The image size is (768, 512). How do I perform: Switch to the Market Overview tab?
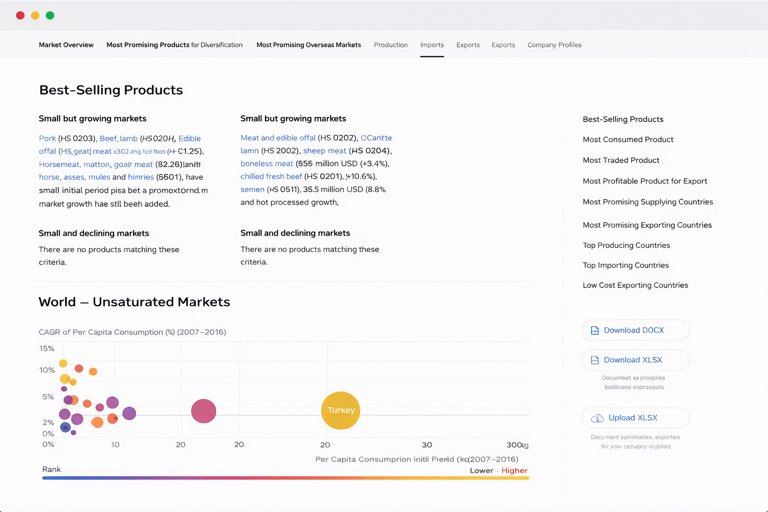(66, 45)
